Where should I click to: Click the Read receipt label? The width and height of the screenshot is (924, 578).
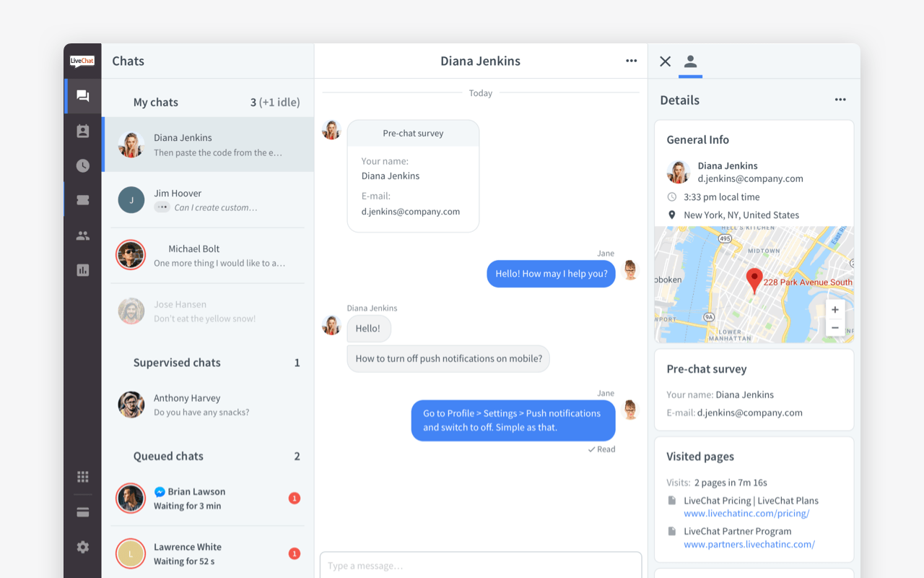601,449
